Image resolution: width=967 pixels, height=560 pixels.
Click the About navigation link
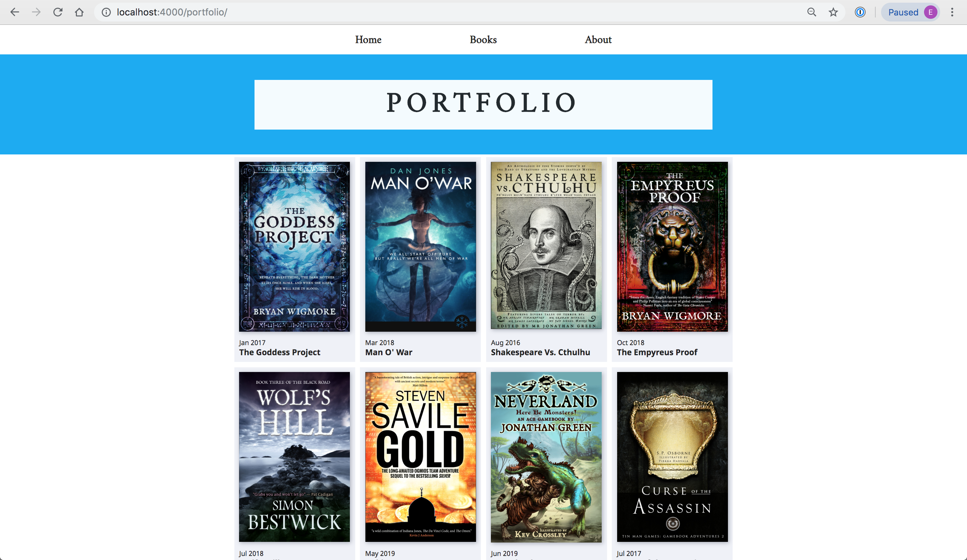[598, 39]
